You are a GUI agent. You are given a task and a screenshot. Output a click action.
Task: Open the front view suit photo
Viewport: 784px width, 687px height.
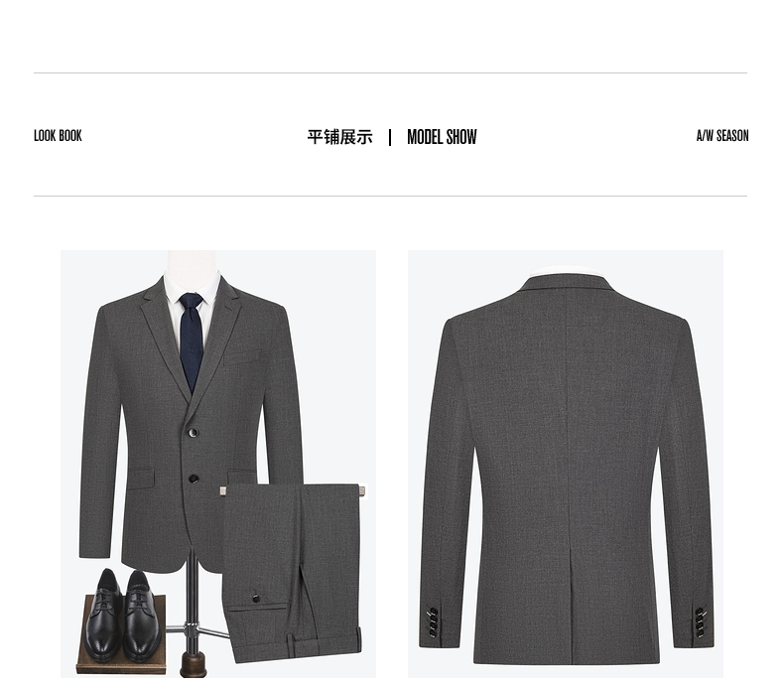218,464
